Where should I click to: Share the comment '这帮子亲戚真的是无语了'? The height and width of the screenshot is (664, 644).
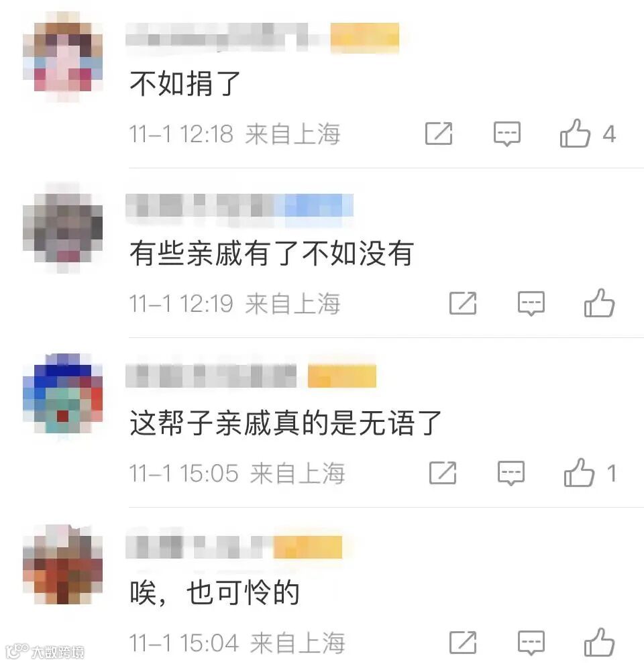tap(443, 472)
